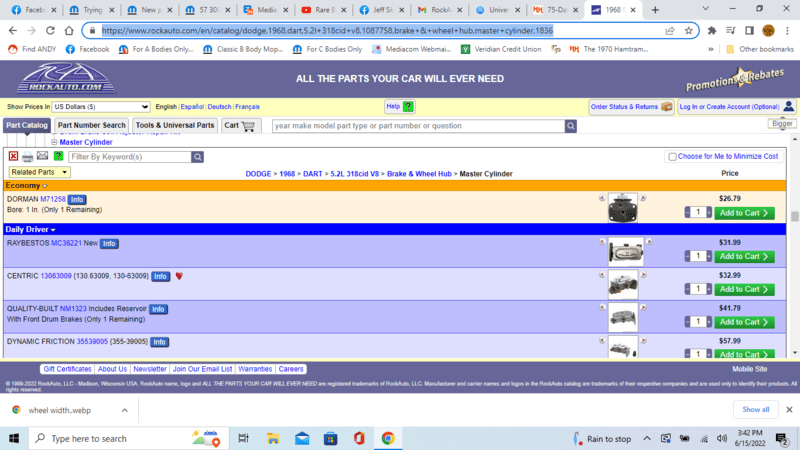Bookmark this page with the star icon
This screenshot has height=450, width=800.
[x=690, y=30]
